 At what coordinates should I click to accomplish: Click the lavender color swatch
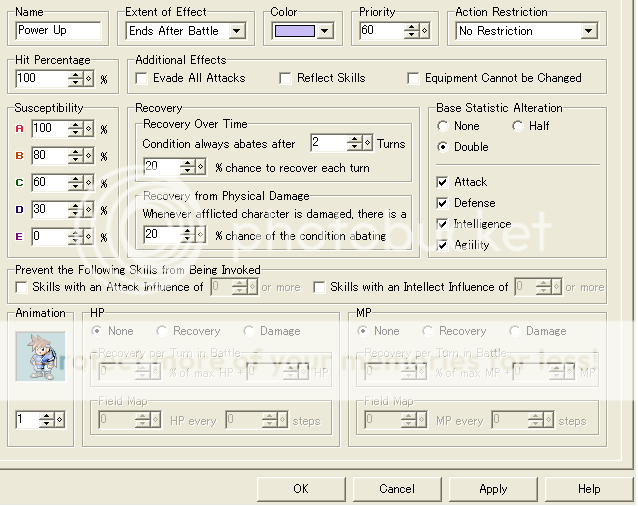click(x=295, y=31)
